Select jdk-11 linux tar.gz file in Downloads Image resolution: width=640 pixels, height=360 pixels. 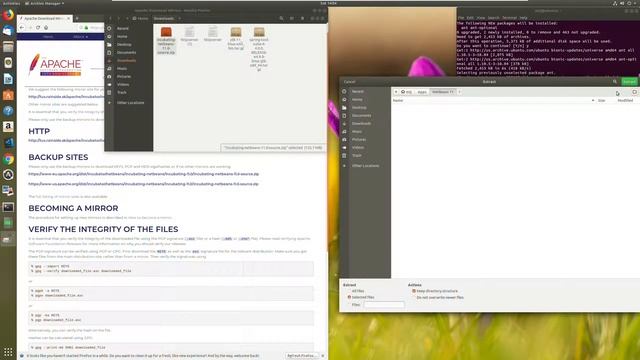[x=236, y=38]
